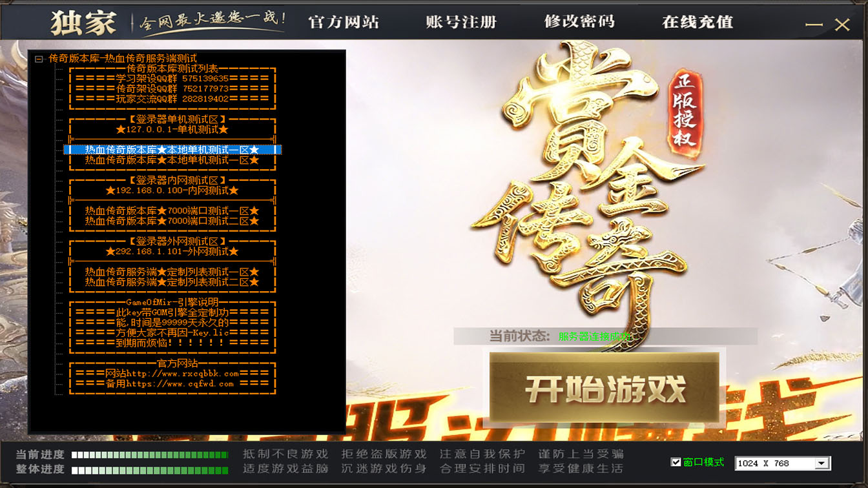Click the 当前进度 progress bar
The image size is (868, 488).
(x=150, y=454)
